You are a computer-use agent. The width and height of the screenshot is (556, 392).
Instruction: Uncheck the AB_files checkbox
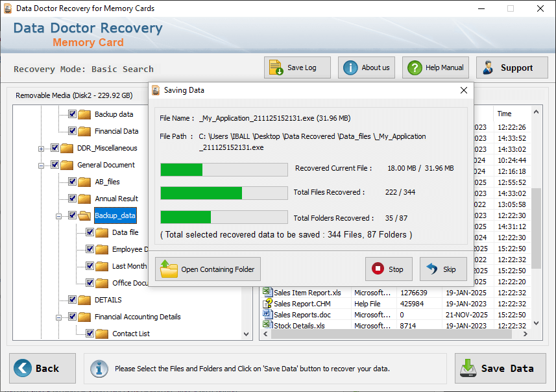72,182
